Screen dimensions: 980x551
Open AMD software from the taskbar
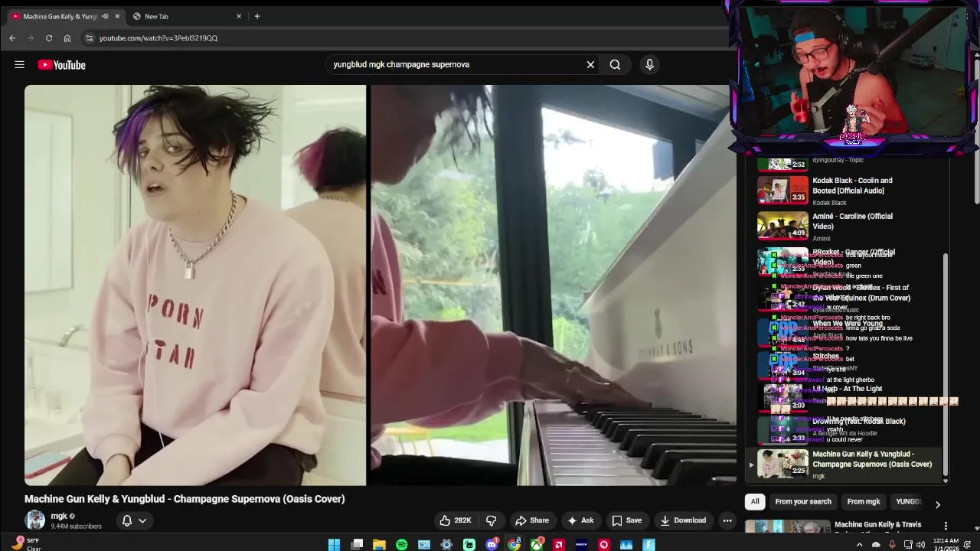pos(559,545)
